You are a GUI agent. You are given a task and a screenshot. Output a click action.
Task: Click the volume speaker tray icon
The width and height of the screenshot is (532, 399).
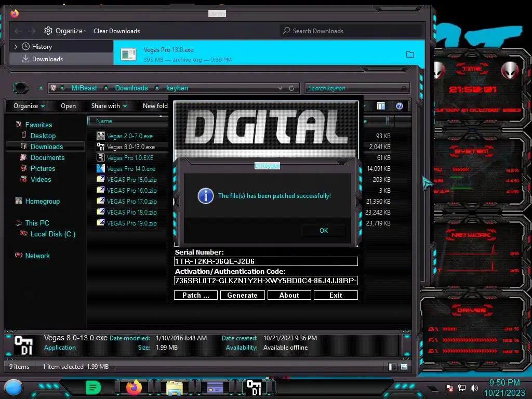pos(474,388)
